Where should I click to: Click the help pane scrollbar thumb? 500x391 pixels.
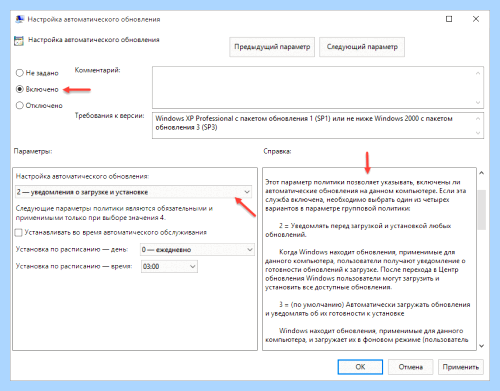coord(481,210)
